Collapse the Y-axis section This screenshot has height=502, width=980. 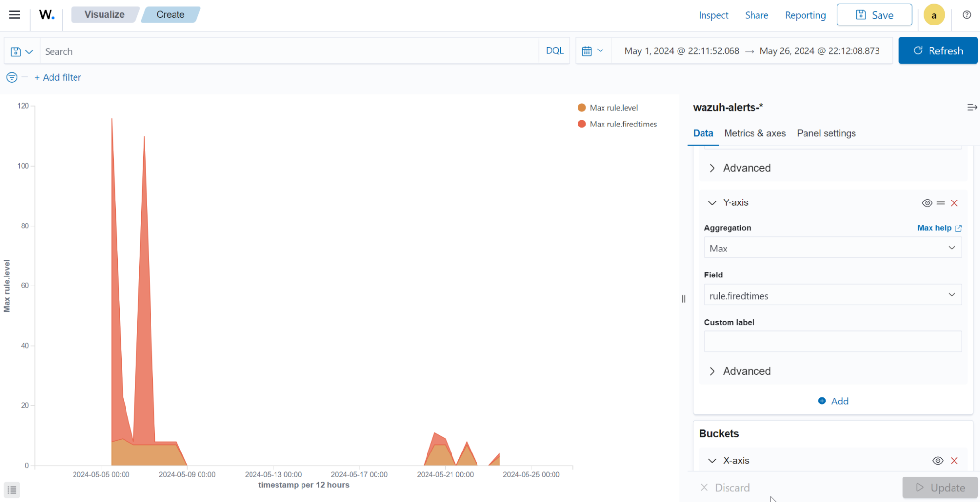point(712,202)
